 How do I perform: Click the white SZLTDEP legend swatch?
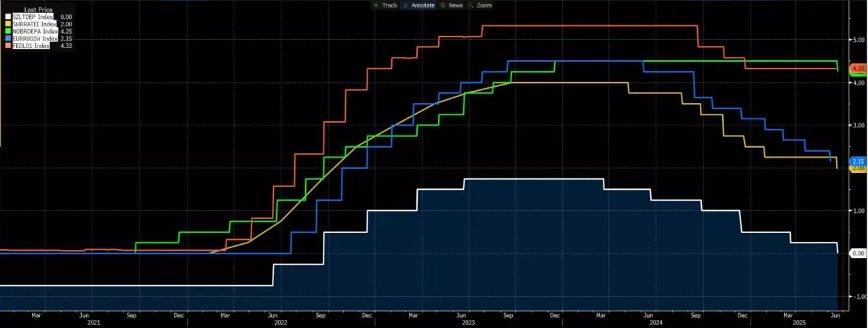pos(8,16)
